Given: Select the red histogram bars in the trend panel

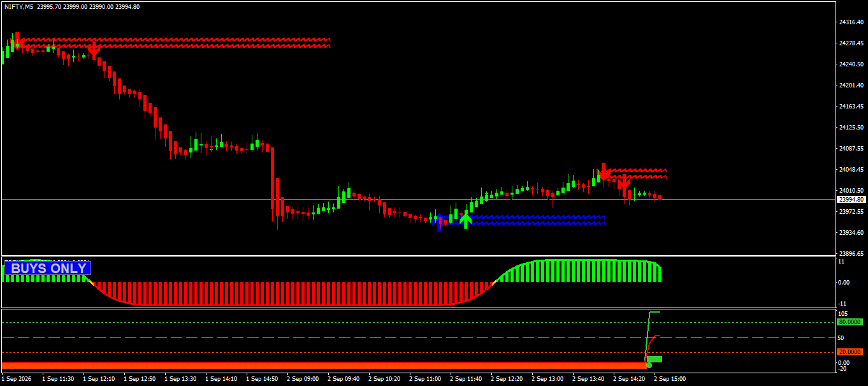Looking at the screenshot, I should (291, 293).
